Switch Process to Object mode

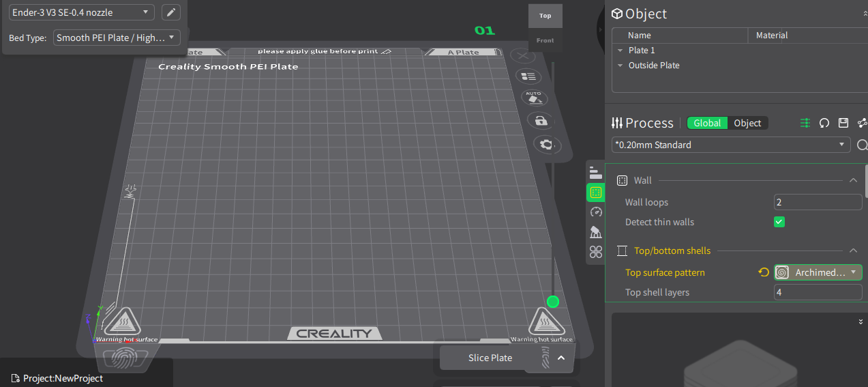747,123
